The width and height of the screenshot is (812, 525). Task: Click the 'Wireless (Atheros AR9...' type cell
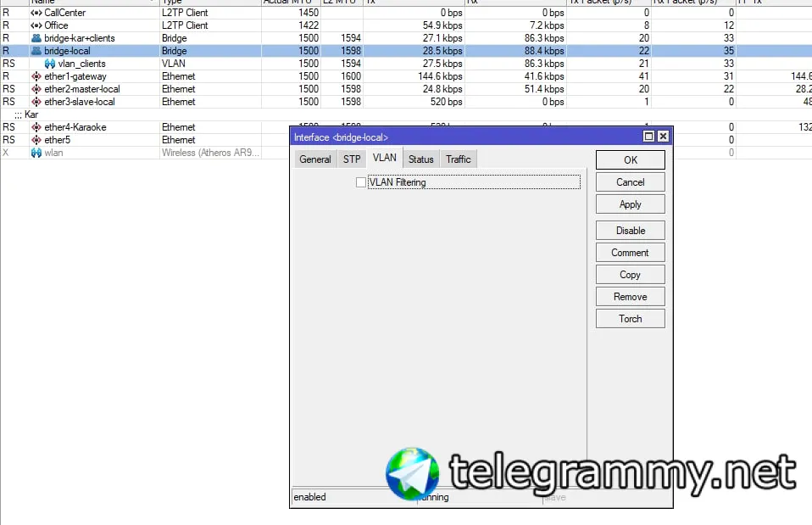tap(210, 153)
